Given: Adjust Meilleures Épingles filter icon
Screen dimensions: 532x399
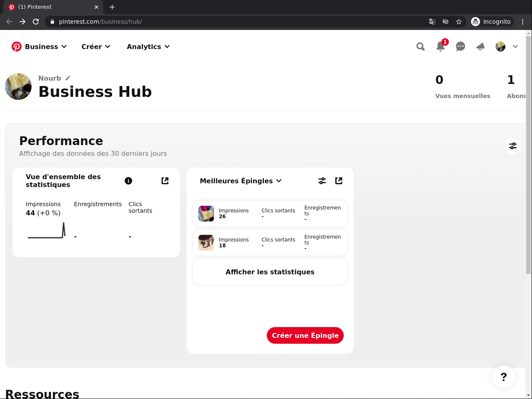Looking at the screenshot, I should click(322, 181).
